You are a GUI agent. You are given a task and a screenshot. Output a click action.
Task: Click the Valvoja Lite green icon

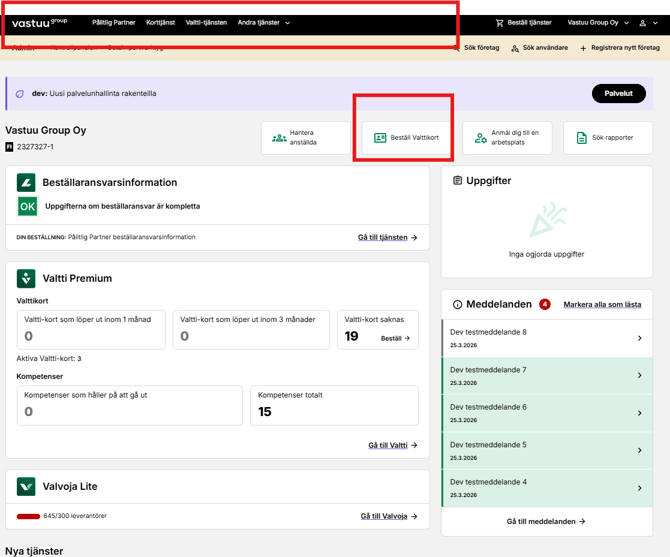(x=26, y=487)
